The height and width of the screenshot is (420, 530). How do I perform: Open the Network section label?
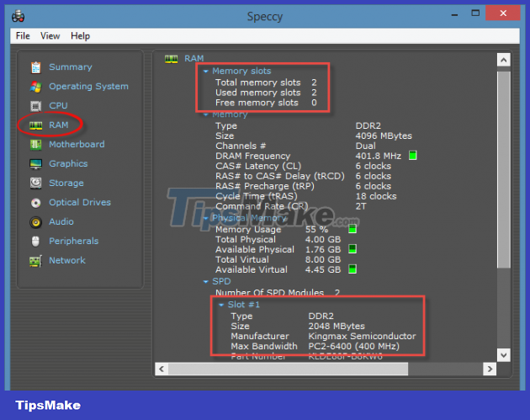67,260
